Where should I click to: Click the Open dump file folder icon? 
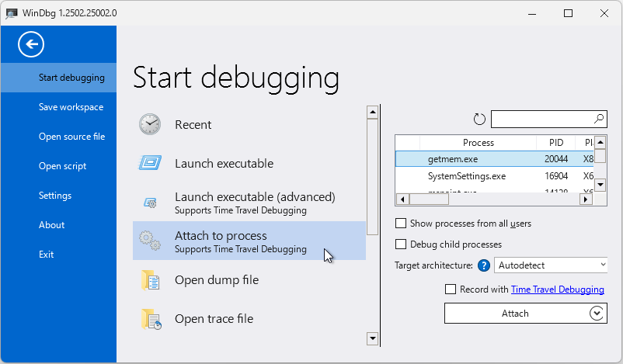(150, 280)
